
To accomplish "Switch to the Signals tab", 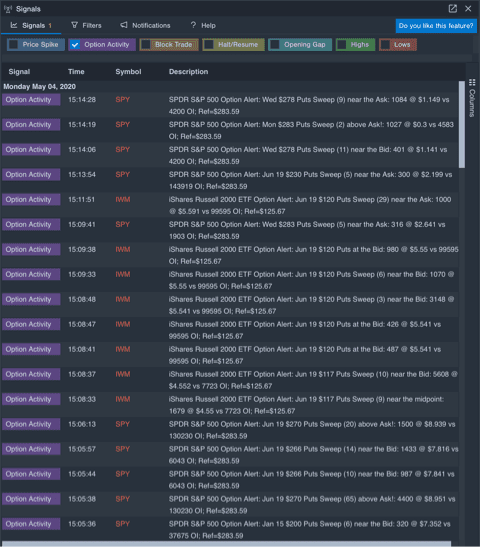I will coord(31,25).
